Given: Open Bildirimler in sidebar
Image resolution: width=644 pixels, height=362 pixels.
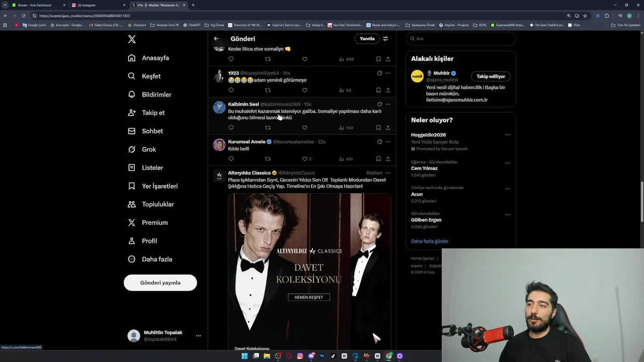Looking at the screenshot, I should pyautogui.click(x=150, y=95).
